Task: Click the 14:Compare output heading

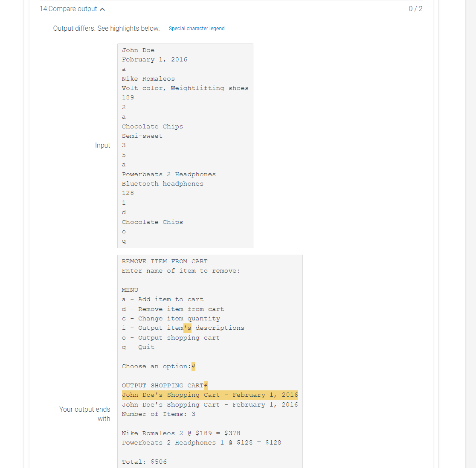Action: click(68, 9)
